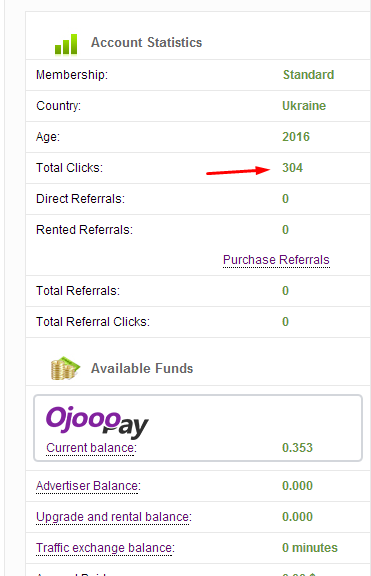
Task: Click the Direct Referrals label
Action: click(80, 199)
